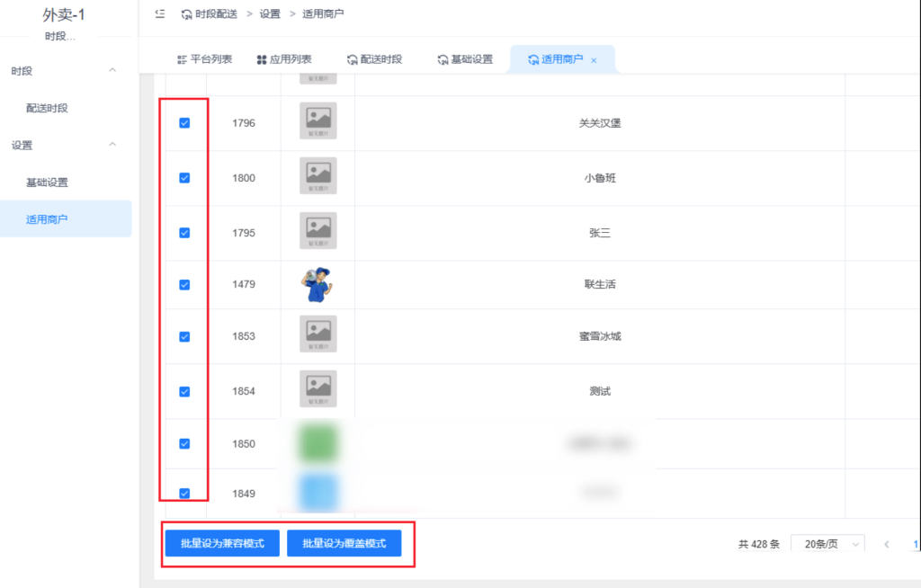Click the 联生活 merchant avatar image
Image resolution: width=921 pixels, height=588 pixels.
pyautogui.click(x=317, y=285)
